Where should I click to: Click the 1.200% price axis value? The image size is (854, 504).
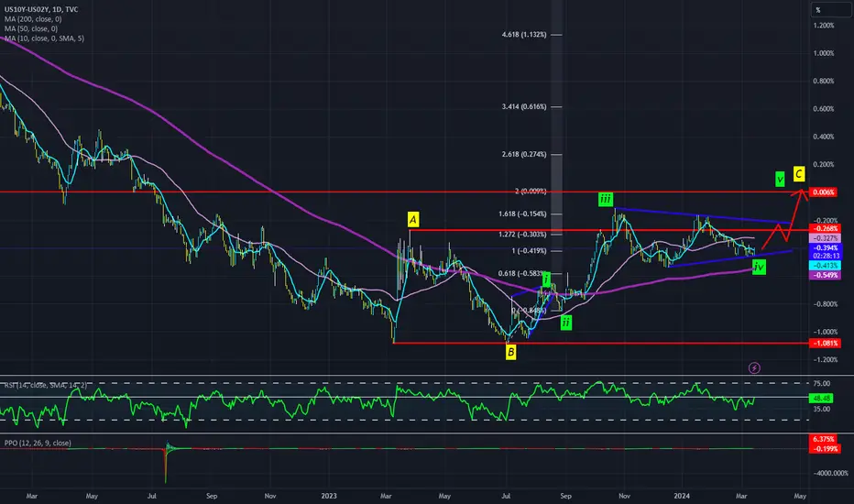(x=824, y=26)
